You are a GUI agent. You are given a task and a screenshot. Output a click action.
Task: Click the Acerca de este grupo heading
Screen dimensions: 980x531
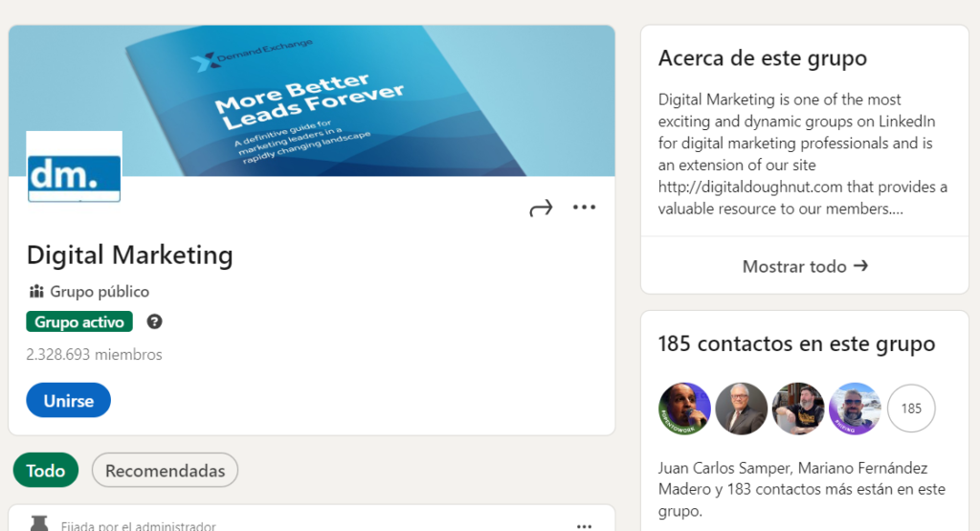coord(763,58)
